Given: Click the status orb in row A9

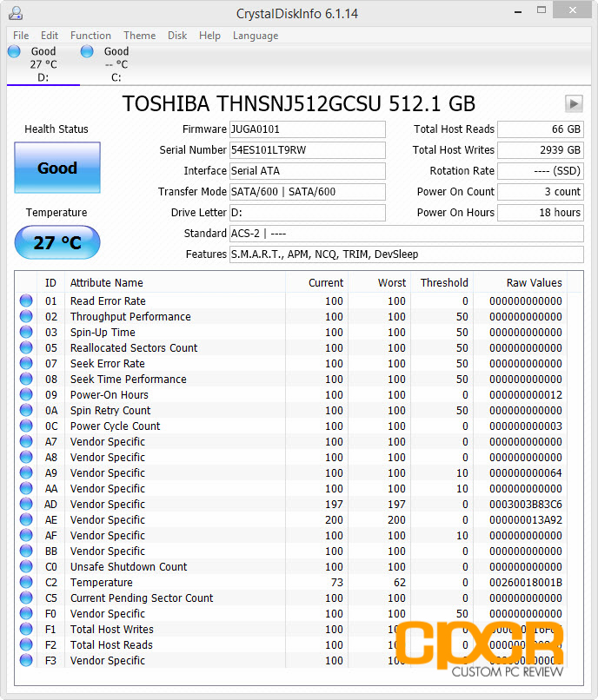Looking at the screenshot, I should point(26,472).
